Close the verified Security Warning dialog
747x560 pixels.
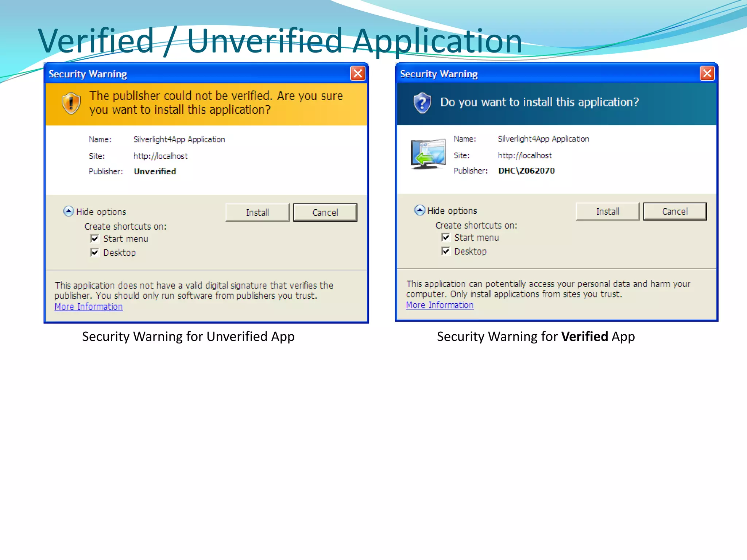[x=707, y=74]
